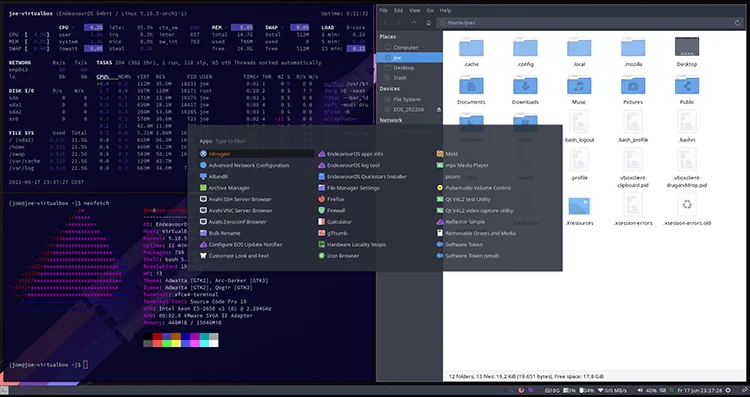Viewport: 750px width, 397px height.
Task: Select the .bashrc file
Action: (687, 127)
